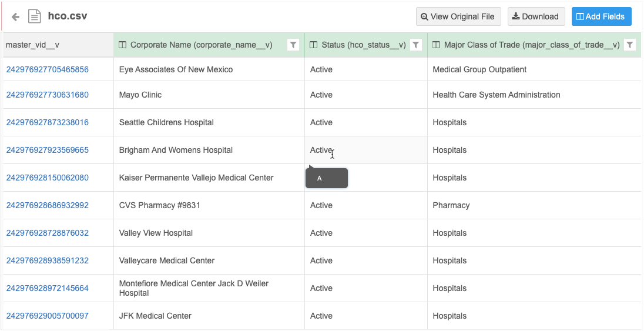Click column icon beside Status header

click(x=314, y=45)
